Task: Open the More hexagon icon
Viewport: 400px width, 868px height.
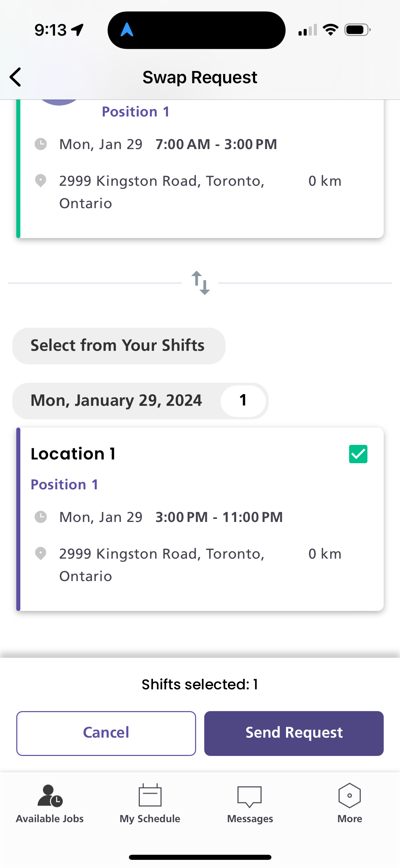Action: coord(349,795)
